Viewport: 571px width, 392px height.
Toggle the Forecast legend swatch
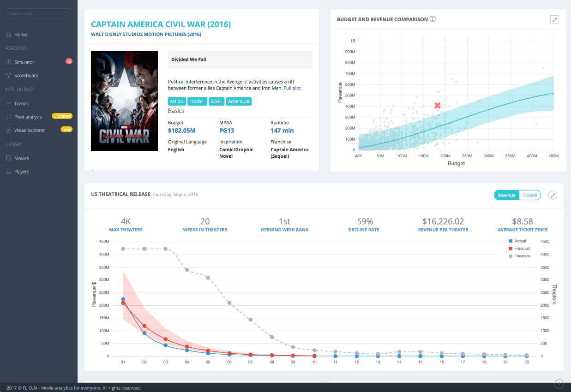point(511,248)
